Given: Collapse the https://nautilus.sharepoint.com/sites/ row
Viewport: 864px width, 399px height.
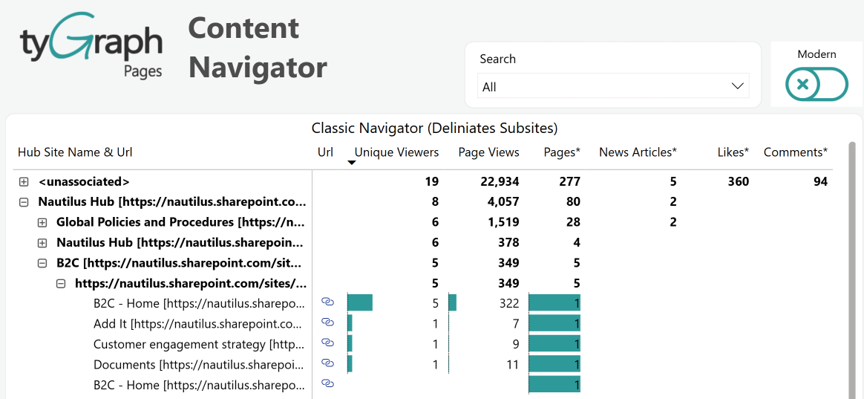Looking at the screenshot, I should coord(61,284).
